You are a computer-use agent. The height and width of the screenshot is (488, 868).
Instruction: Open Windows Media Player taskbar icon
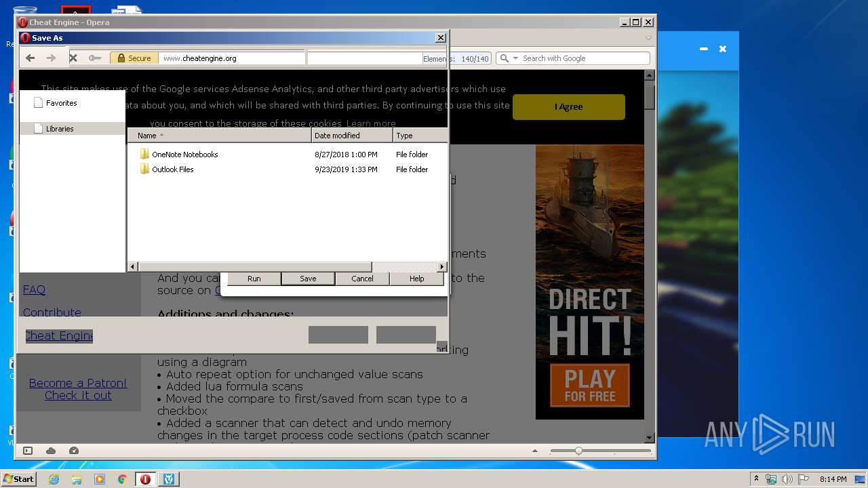coord(100,479)
